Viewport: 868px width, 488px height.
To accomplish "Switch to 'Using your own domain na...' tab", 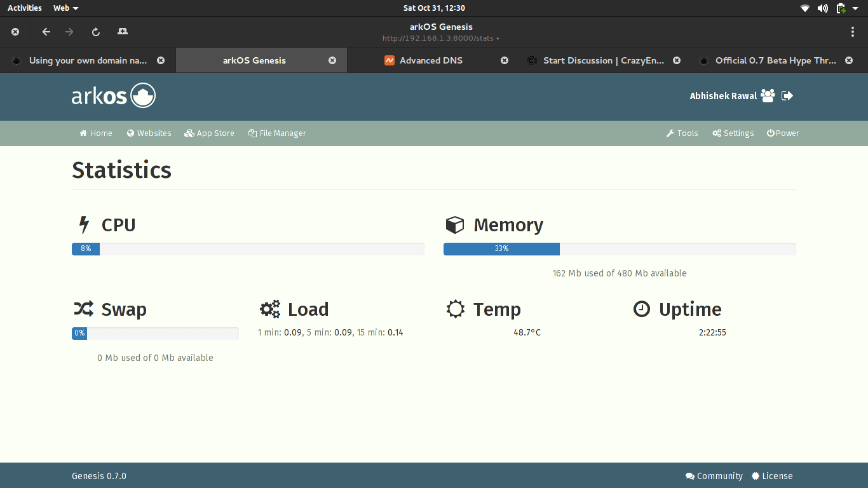I will pyautogui.click(x=88, y=60).
